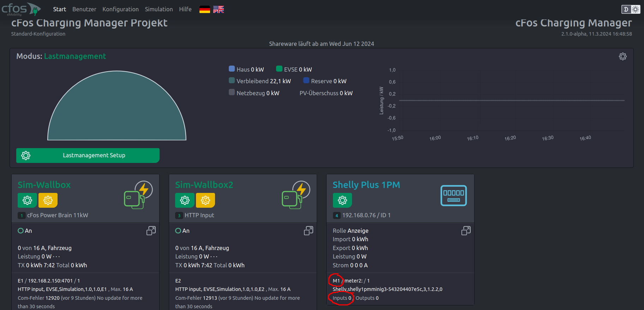Click the Lastmanagement mode link

(75, 56)
